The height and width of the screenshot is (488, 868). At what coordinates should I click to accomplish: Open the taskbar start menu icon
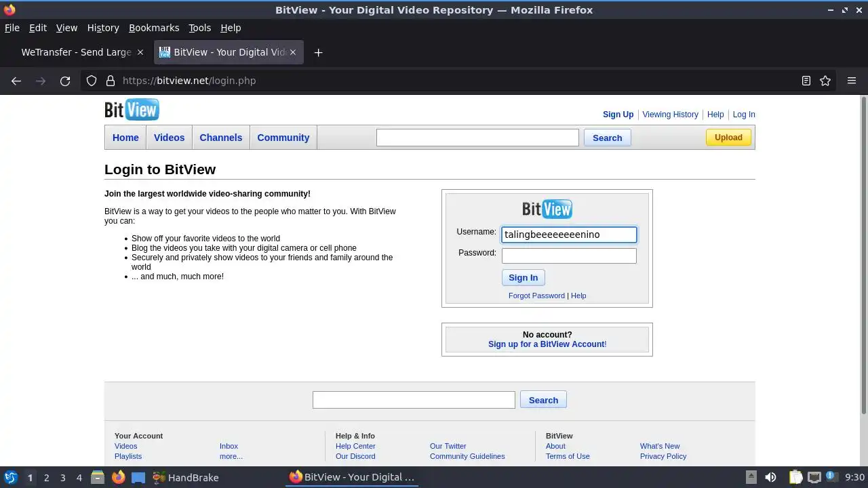pyautogui.click(x=10, y=477)
